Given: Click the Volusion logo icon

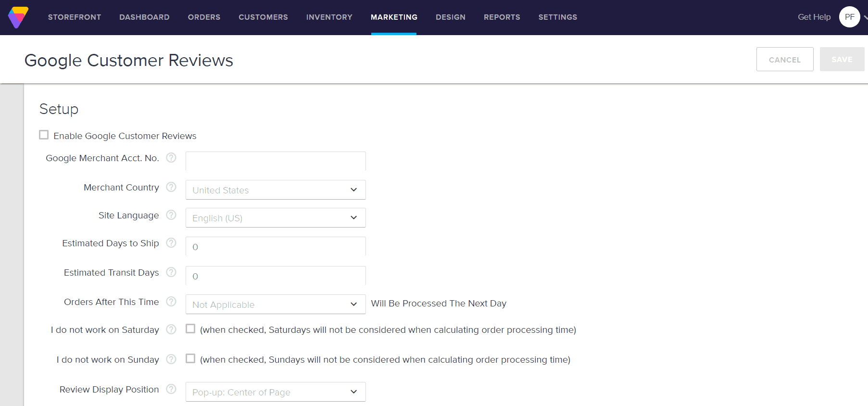Looking at the screenshot, I should pyautogui.click(x=18, y=17).
